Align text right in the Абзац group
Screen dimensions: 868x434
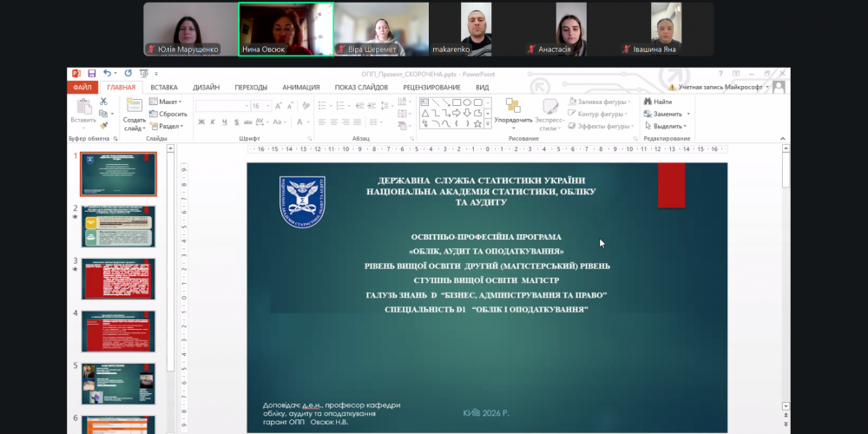(345, 122)
